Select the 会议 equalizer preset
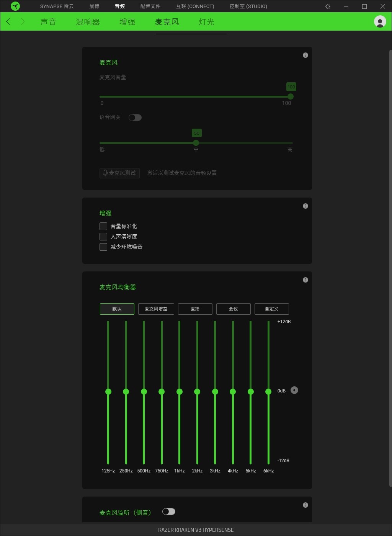 click(x=234, y=309)
